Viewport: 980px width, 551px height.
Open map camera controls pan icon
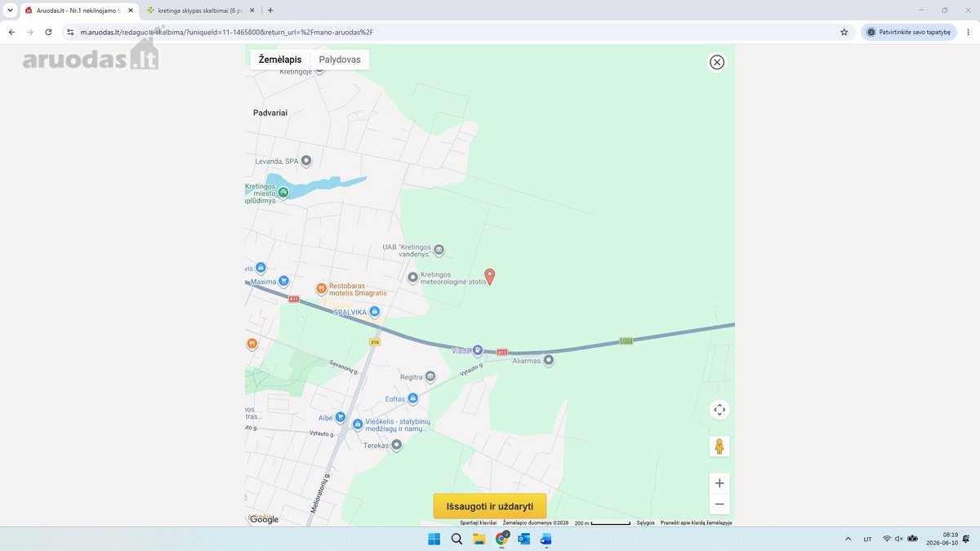click(x=719, y=410)
